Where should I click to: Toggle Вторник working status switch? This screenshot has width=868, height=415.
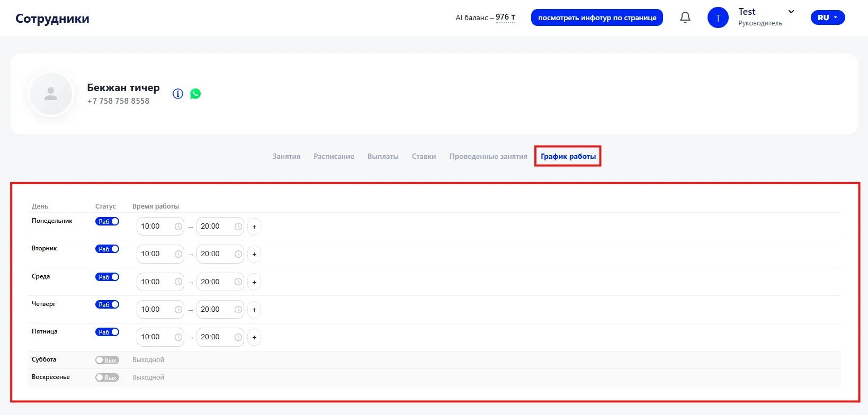[107, 249]
